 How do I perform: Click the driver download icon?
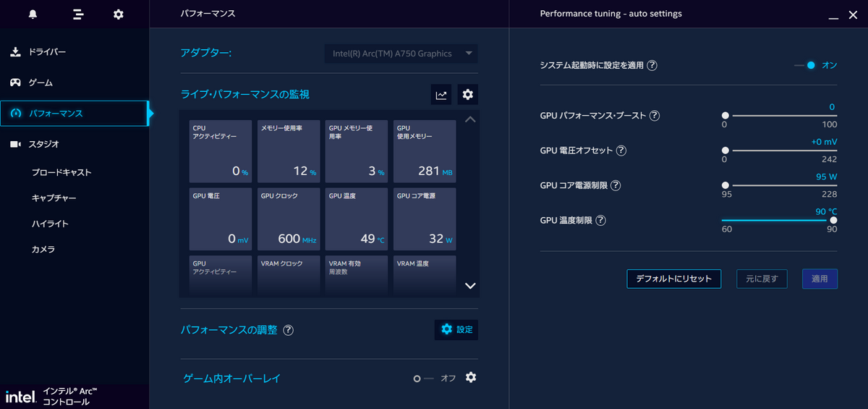pyautogui.click(x=15, y=52)
